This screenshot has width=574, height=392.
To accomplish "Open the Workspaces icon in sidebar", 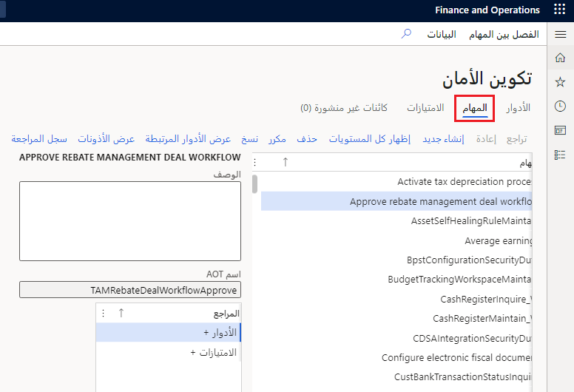I will click(x=560, y=130).
